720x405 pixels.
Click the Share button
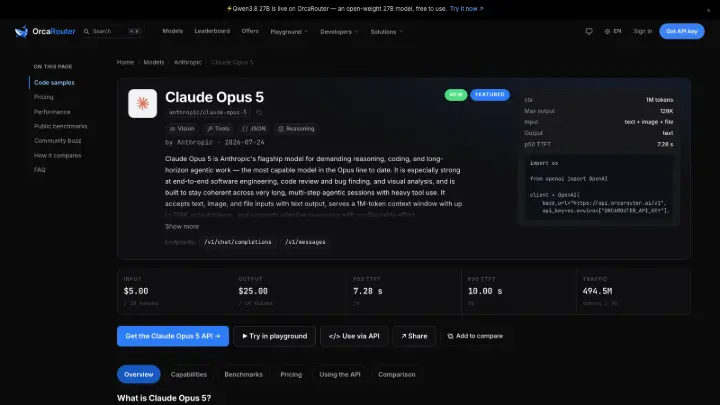(x=414, y=336)
